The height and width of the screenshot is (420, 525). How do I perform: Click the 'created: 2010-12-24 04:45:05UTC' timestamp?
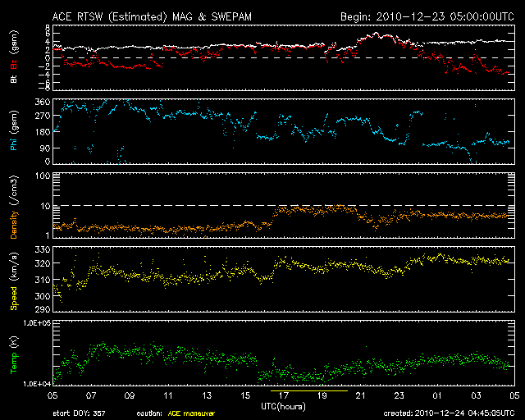point(449,413)
